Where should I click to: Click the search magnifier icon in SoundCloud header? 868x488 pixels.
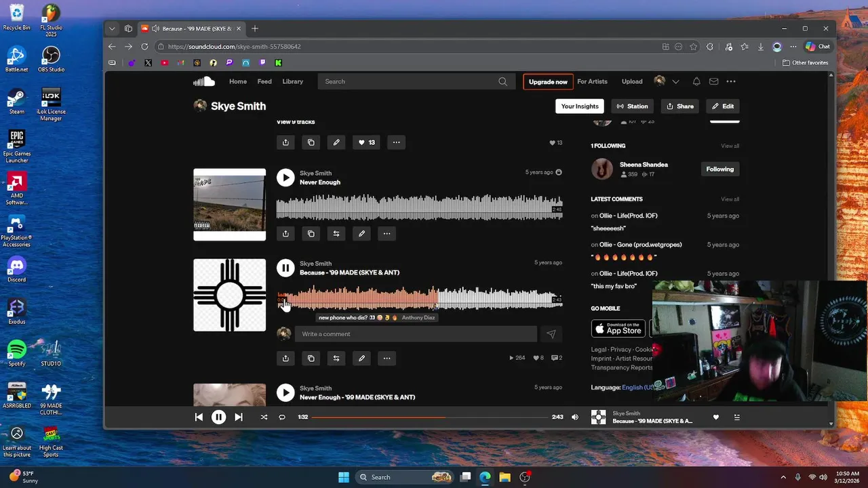click(502, 81)
